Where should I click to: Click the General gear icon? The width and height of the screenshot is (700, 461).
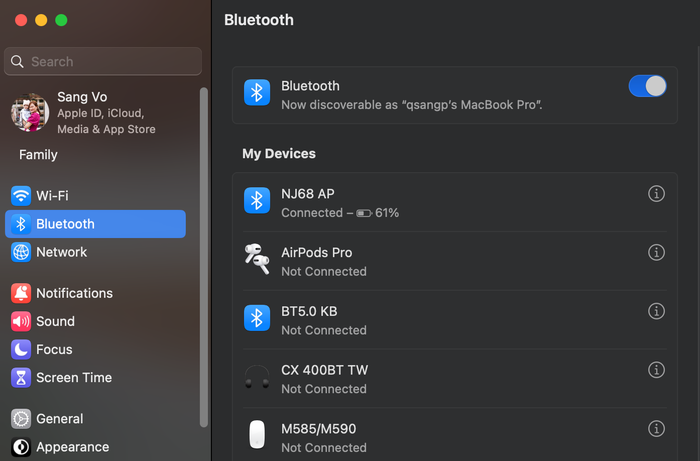tap(21, 419)
